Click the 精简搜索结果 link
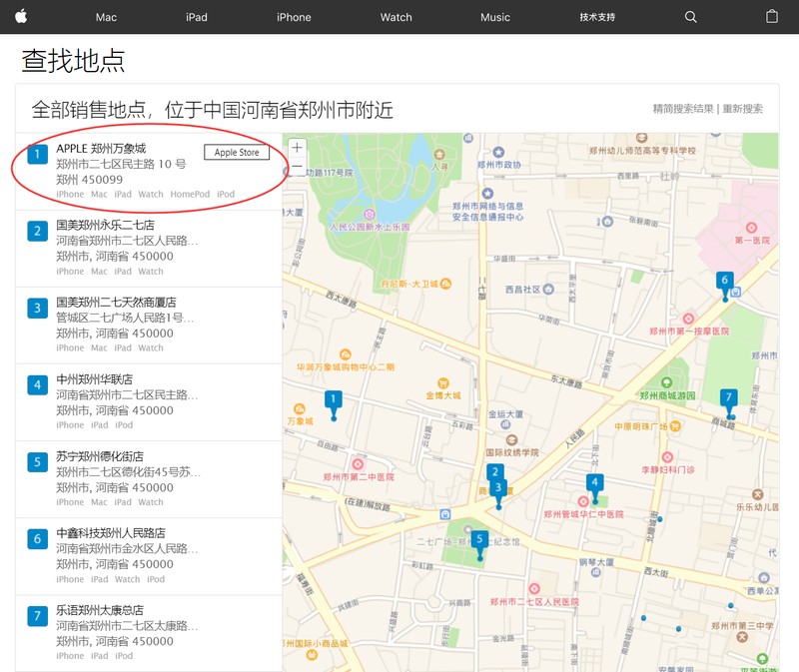This screenshot has height=672, width=799. click(683, 109)
